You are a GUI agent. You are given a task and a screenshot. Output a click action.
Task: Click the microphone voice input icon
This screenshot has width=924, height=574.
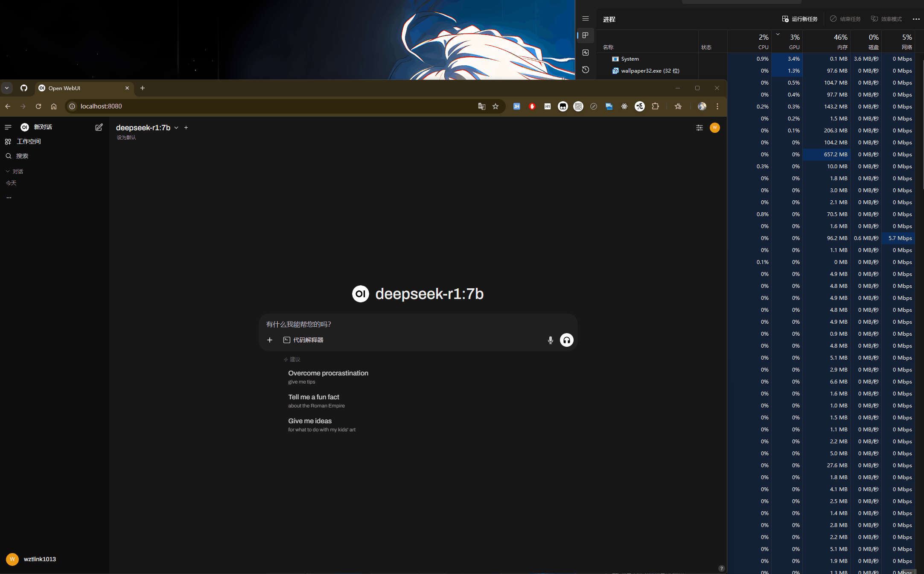(550, 340)
